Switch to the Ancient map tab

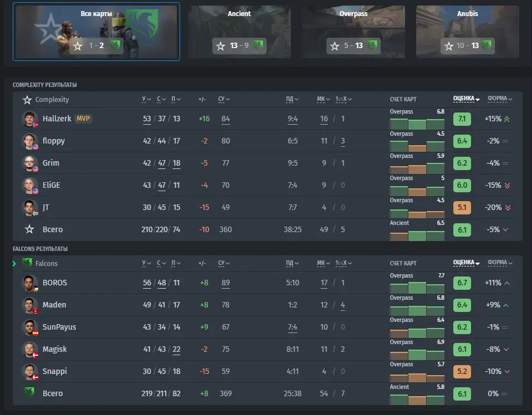pos(239,32)
